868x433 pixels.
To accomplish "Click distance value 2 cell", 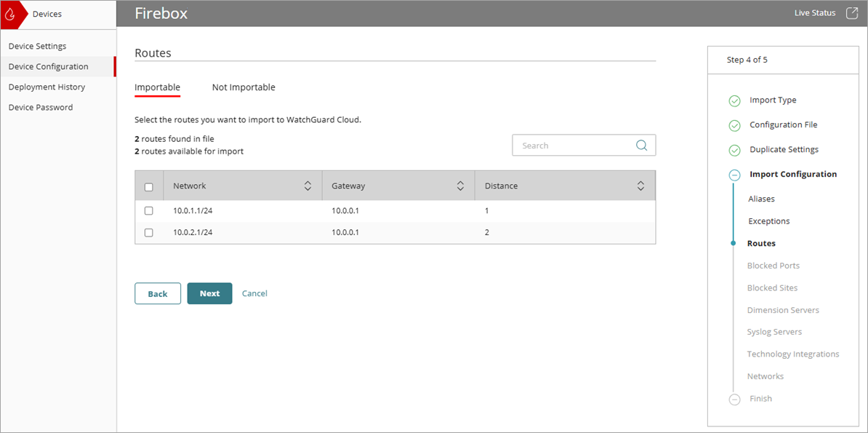I will 486,233.
